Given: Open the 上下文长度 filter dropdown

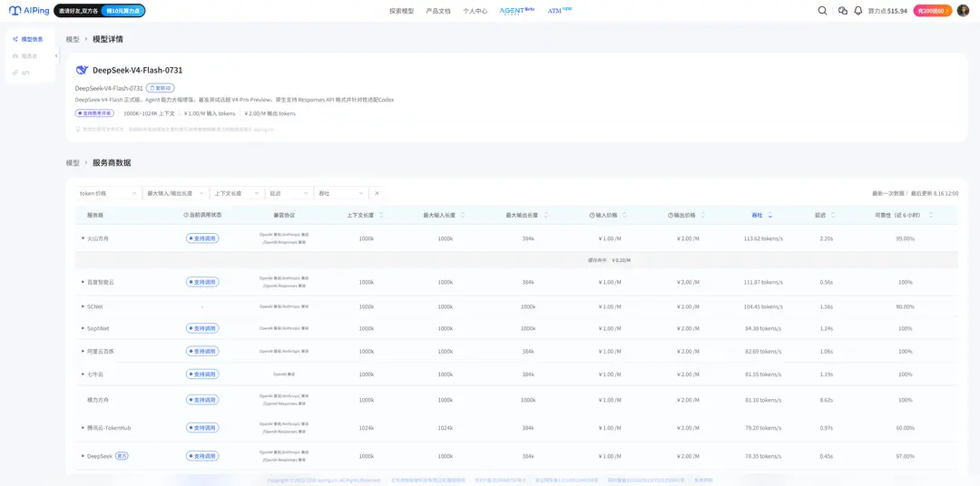Looking at the screenshot, I should click(237, 194).
